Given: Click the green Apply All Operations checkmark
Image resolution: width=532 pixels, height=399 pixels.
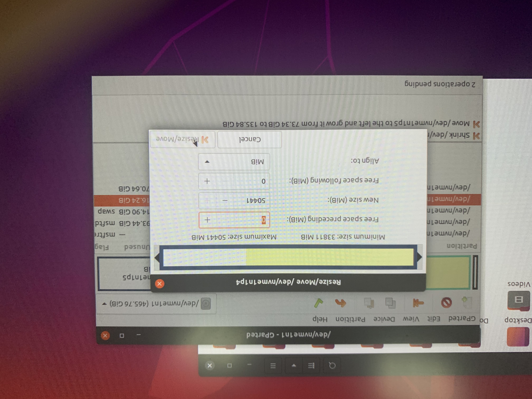Looking at the screenshot, I should [319, 303].
